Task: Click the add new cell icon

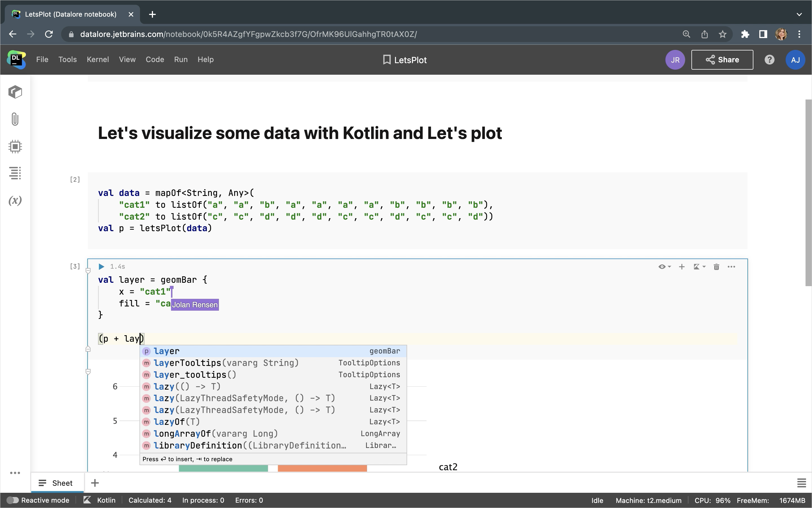Action: [x=681, y=266]
